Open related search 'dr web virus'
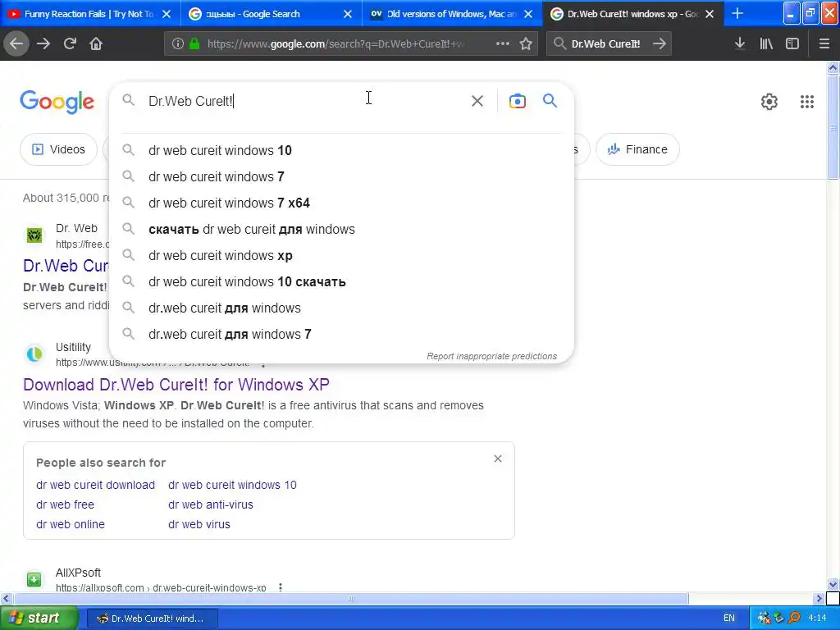Viewport: 840px width, 630px height. tap(199, 524)
